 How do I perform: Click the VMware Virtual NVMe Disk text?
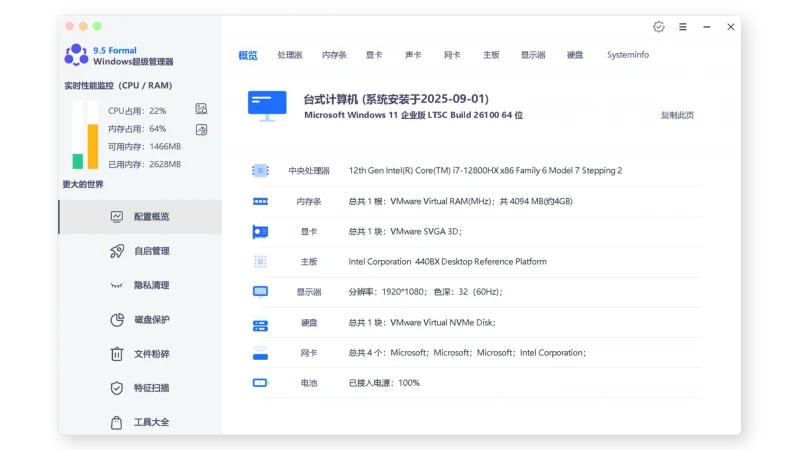point(422,322)
